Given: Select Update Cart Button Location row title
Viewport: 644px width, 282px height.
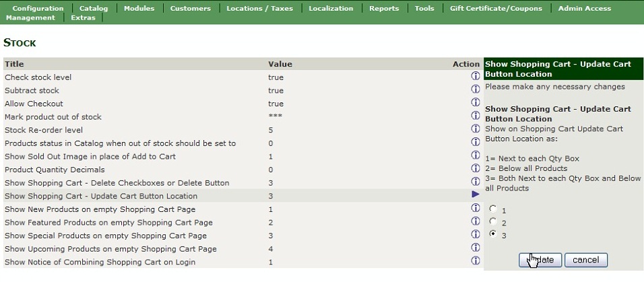Looking at the screenshot, I should 101,196.
